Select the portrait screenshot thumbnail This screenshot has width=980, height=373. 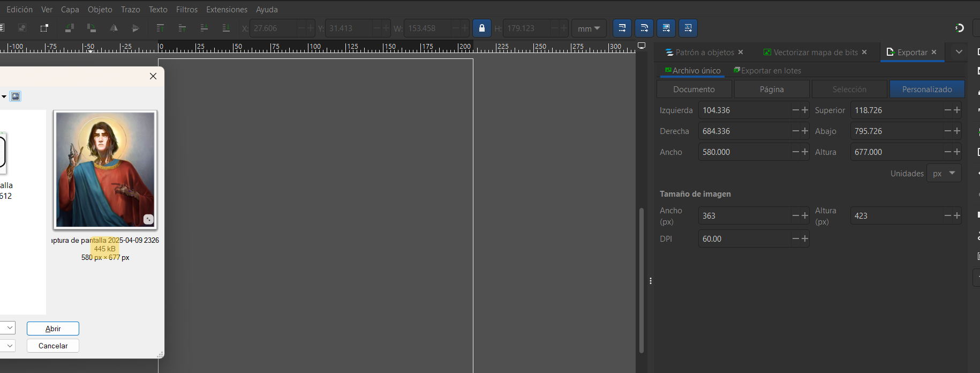105,170
